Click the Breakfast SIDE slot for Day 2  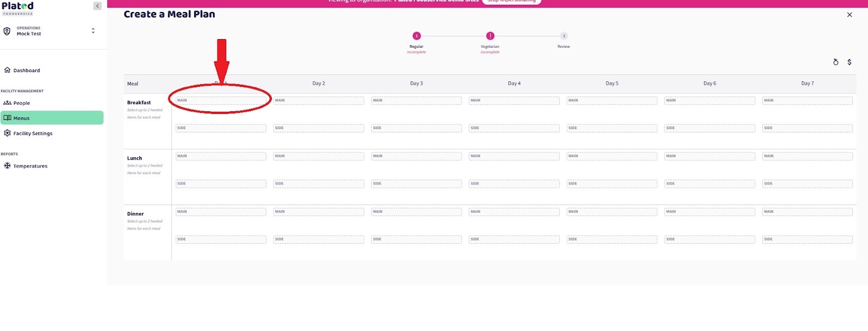point(318,129)
